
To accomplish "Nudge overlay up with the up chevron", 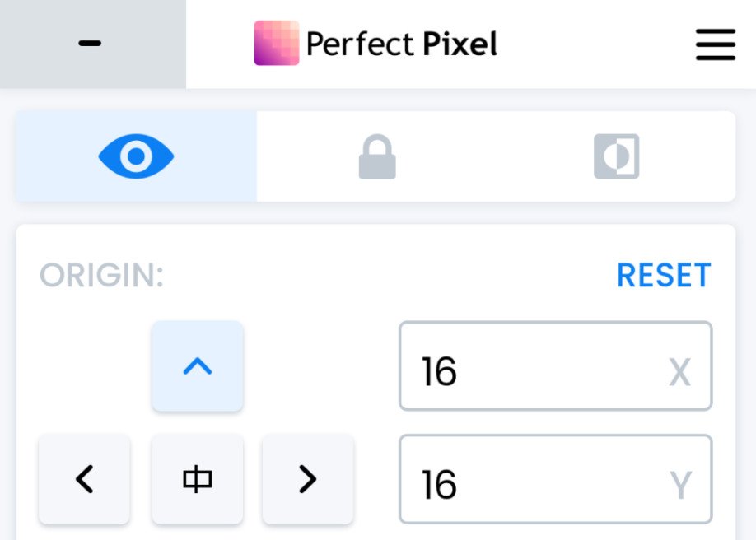I will click(197, 366).
